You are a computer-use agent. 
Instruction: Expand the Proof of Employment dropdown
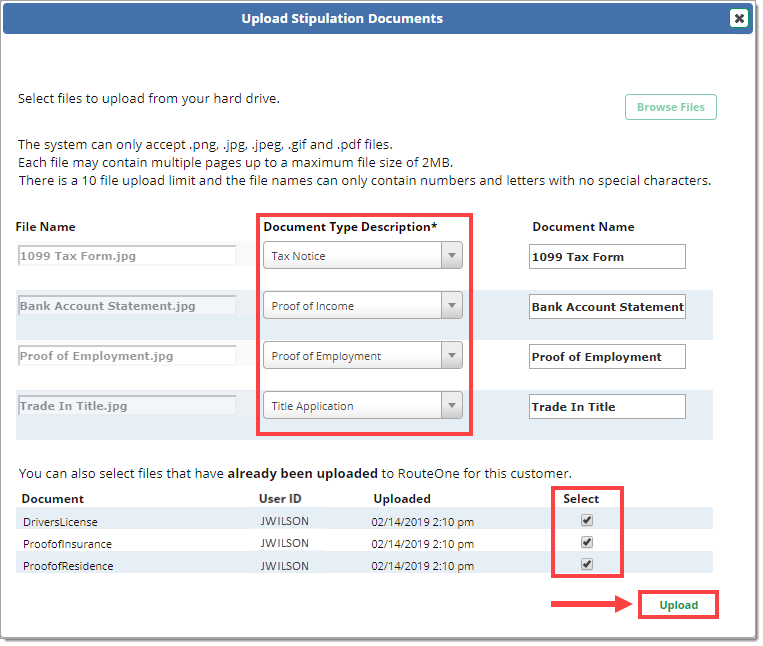point(362,356)
